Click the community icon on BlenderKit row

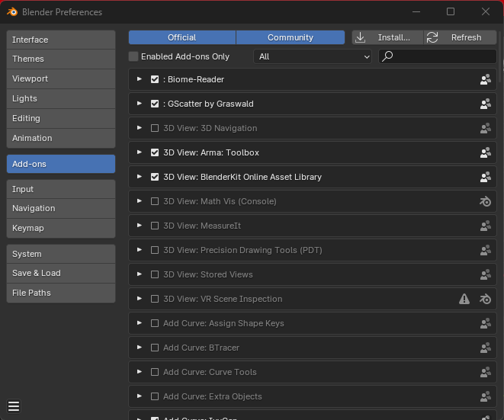tap(485, 177)
